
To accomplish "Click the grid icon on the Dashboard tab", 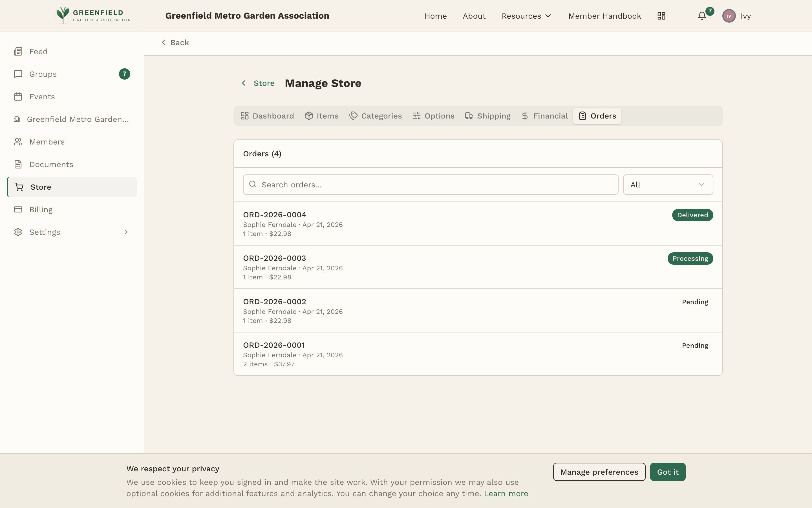I will click(x=245, y=116).
